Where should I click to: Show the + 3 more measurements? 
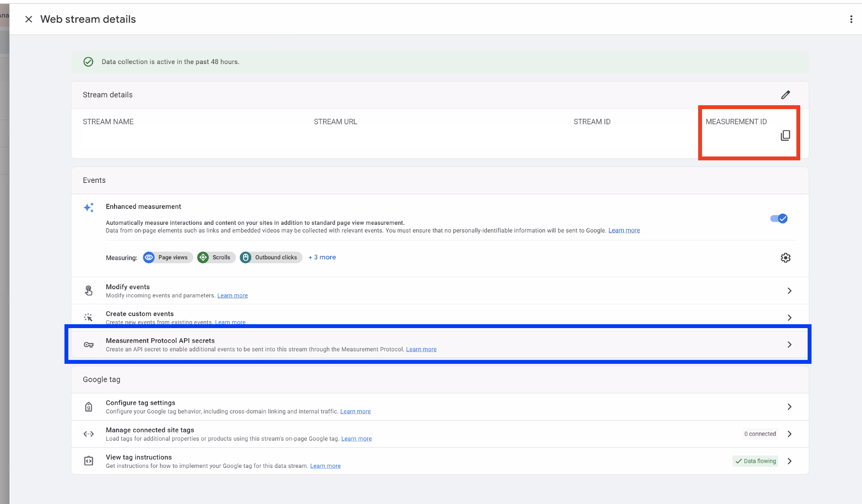point(322,257)
